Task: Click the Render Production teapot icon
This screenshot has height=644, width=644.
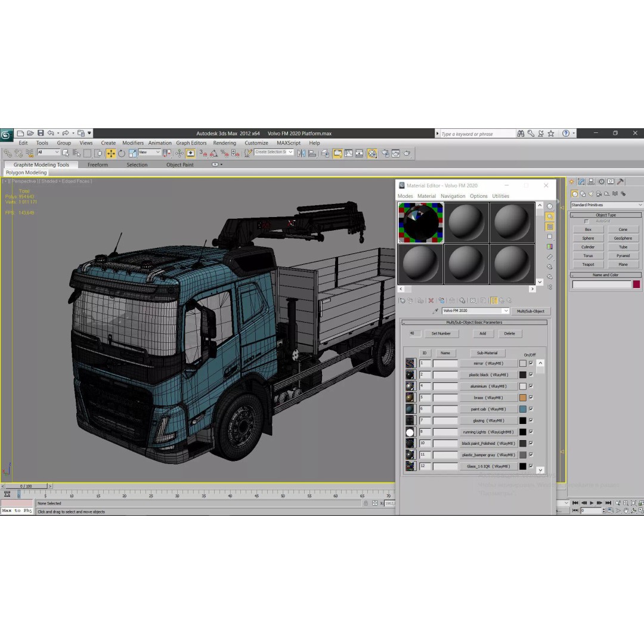Action: tap(407, 153)
